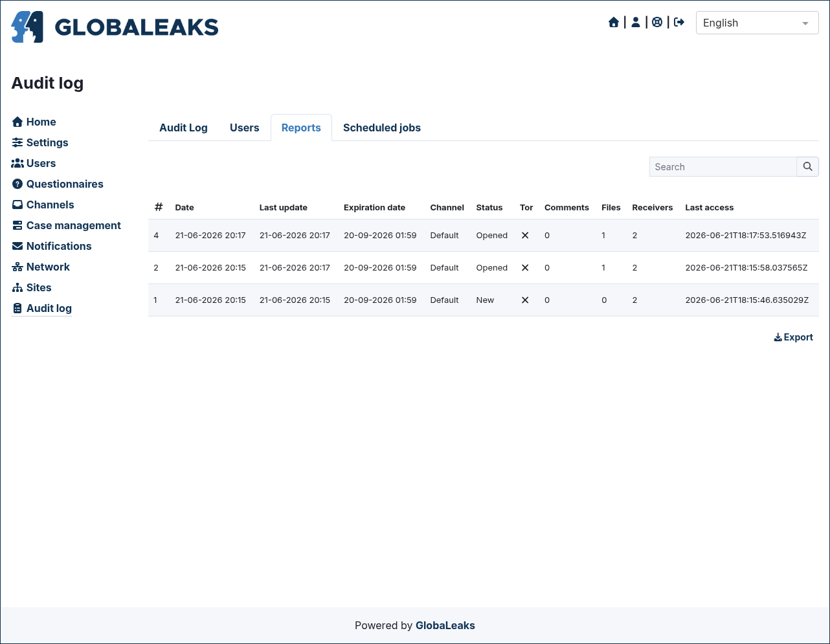The width and height of the screenshot is (830, 644).
Task: Click the Receivers column header
Action: (653, 208)
